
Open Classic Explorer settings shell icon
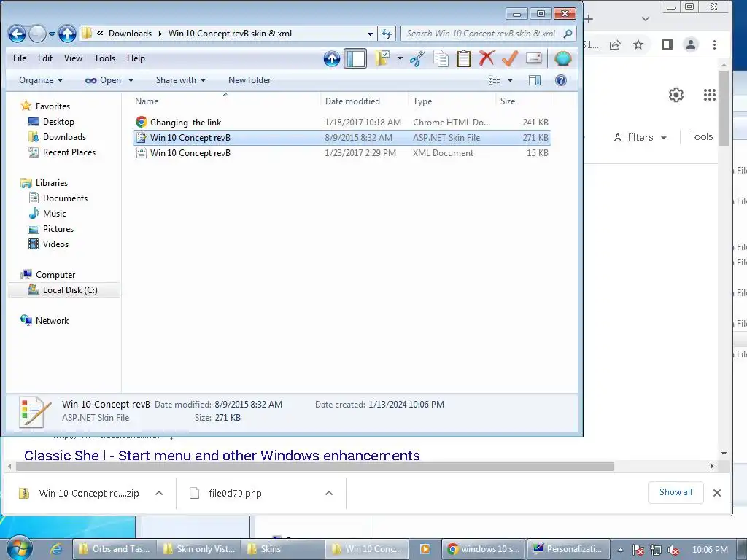(562, 58)
